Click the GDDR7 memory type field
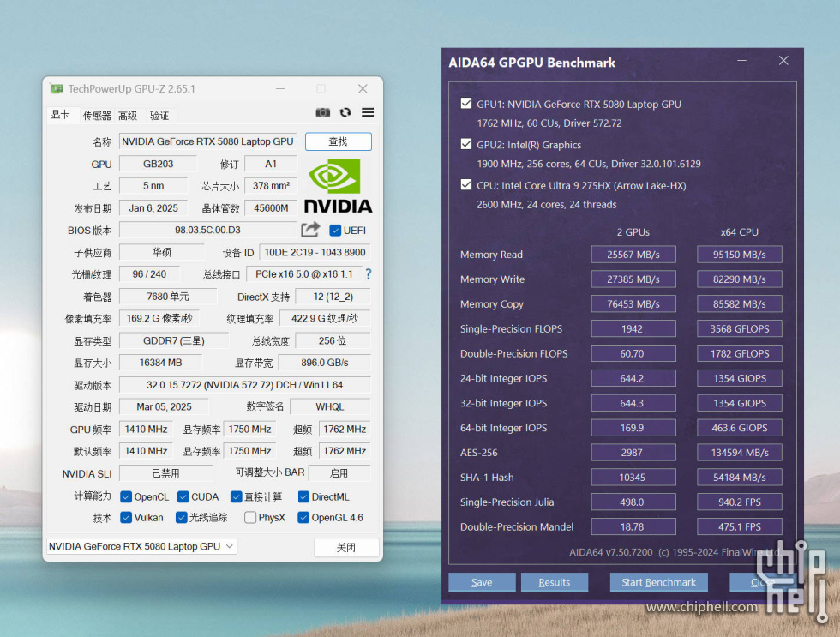The height and width of the screenshot is (637, 840). click(x=173, y=340)
